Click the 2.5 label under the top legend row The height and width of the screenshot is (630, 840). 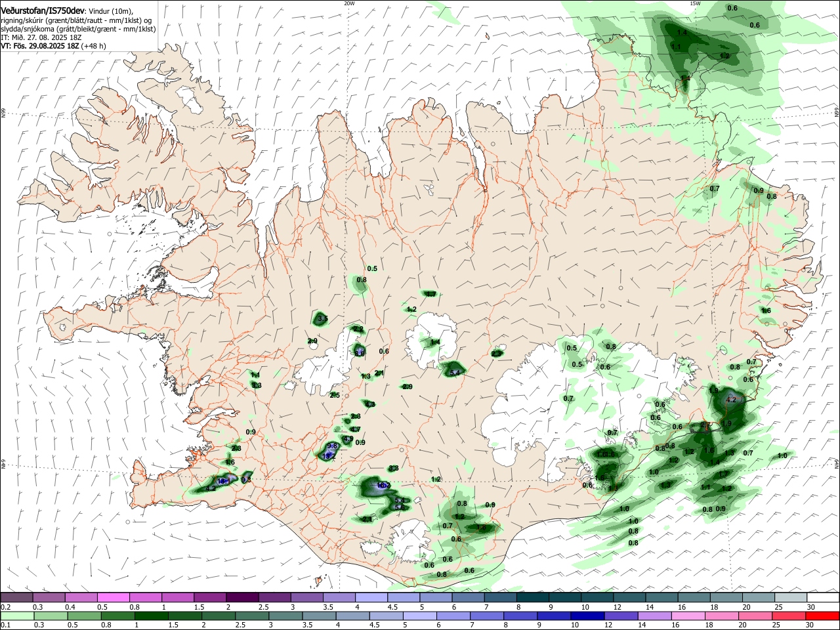[x=263, y=607]
